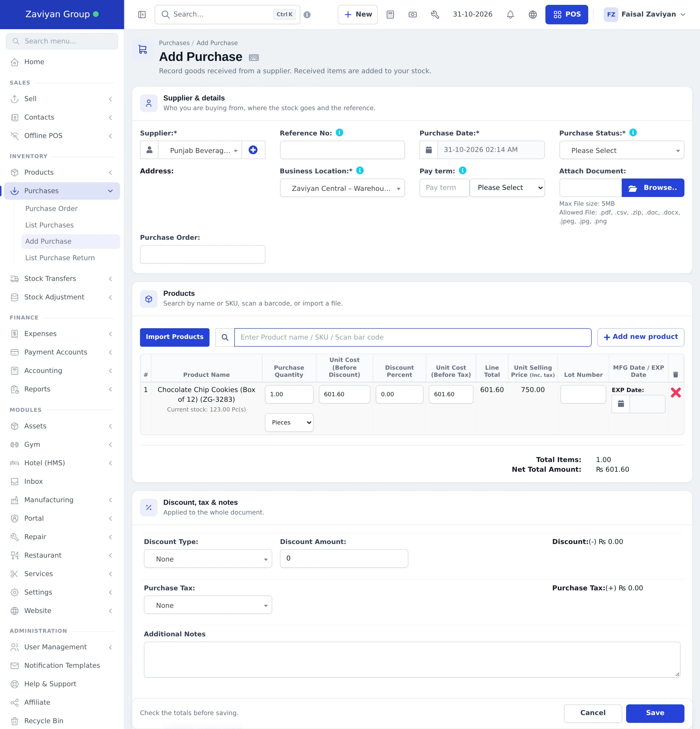
Task: Open Supplier dropdown Punjab Beverag...
Action: click(x=200, y=150)
